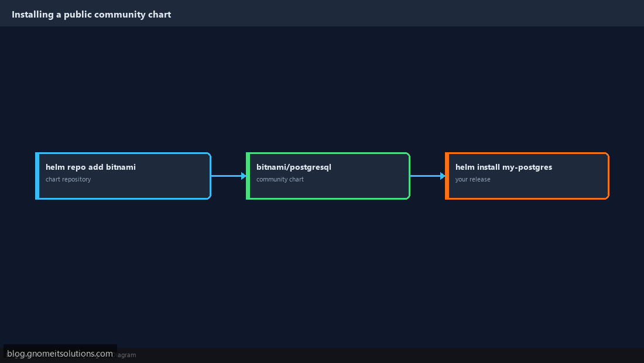Click the 'helm install my-postgres' node title
The image size is (644, 363).
(503, 167)
